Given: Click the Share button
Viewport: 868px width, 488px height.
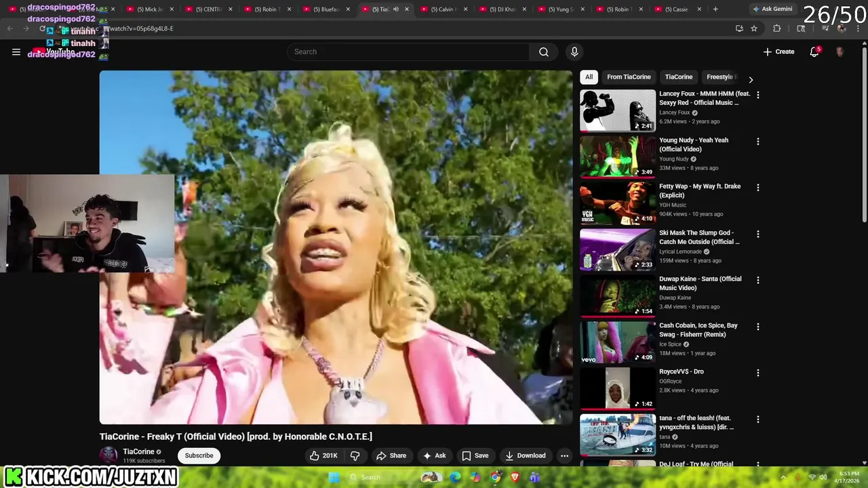Looking at the screenshot, I should coord(391,455).
